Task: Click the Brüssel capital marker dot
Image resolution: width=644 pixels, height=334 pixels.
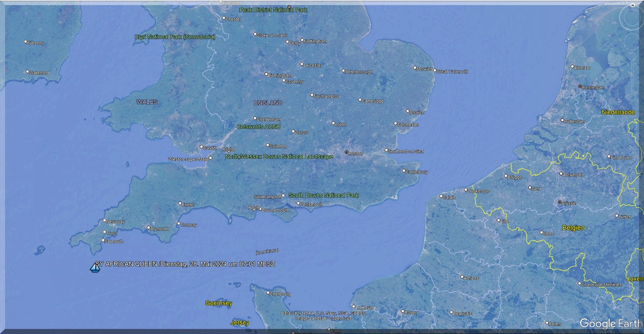Action: [559, 202]
